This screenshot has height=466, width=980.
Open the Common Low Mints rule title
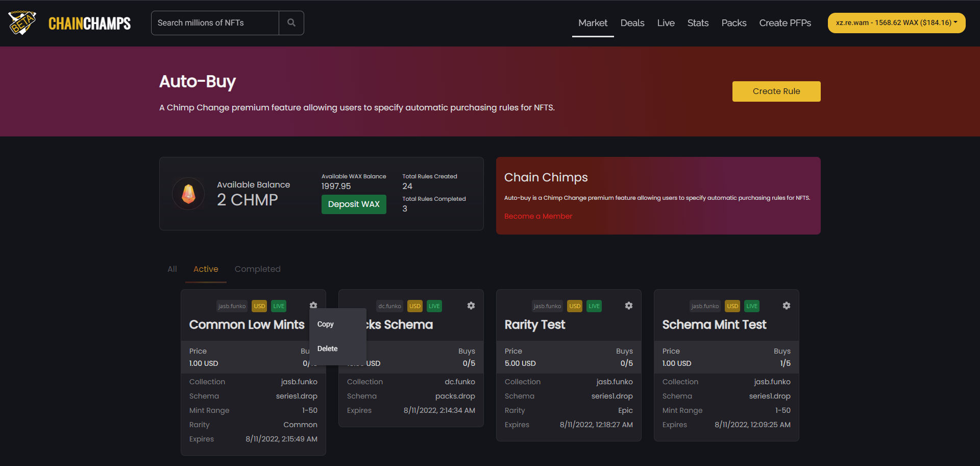point(247,325)
